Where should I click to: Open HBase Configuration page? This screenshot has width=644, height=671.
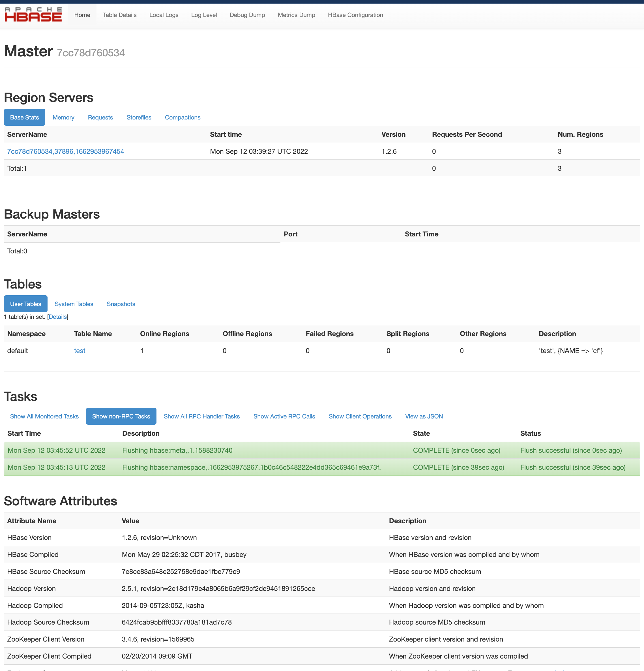(355, 15)
